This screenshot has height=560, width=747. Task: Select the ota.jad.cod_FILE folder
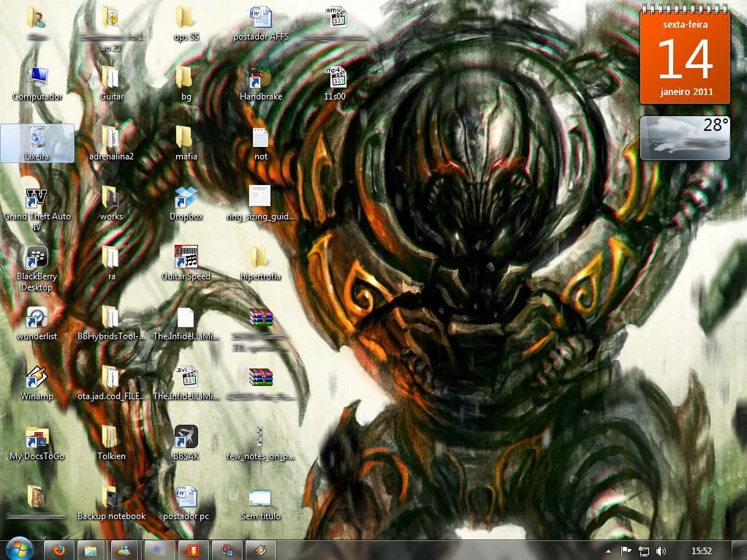click(112, 383)
